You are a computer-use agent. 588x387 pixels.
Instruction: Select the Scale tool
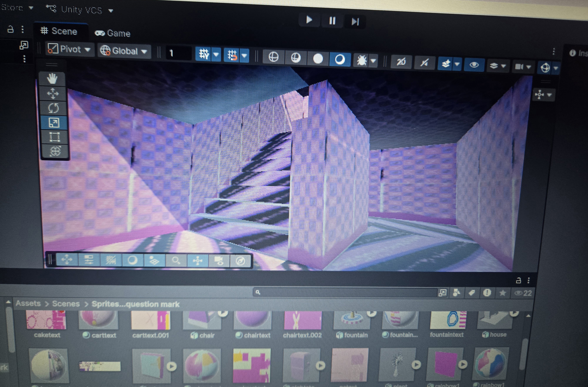pyautogui.click(x=54, y=123)
